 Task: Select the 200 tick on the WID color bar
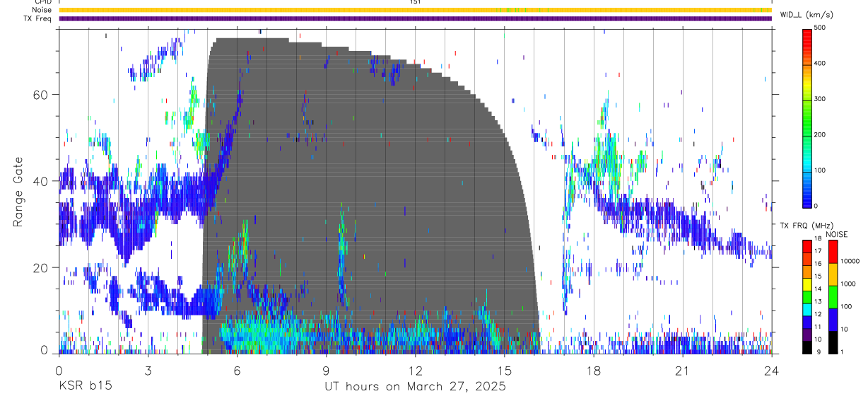[821, 134]
